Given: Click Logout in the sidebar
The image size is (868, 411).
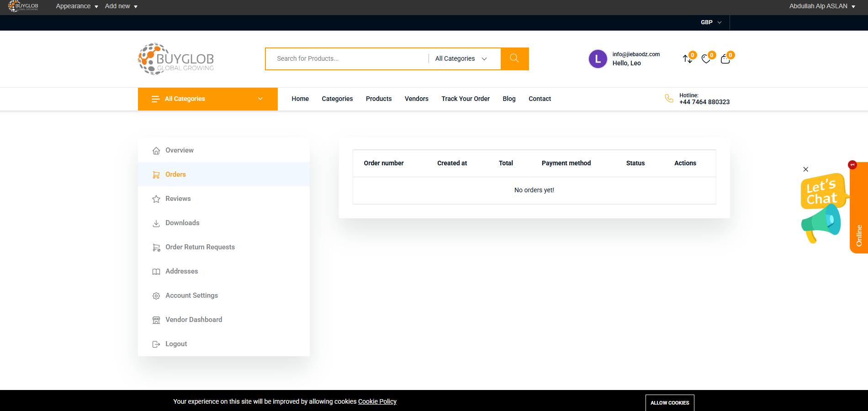Looking at the screenshot, I should 224,344.
